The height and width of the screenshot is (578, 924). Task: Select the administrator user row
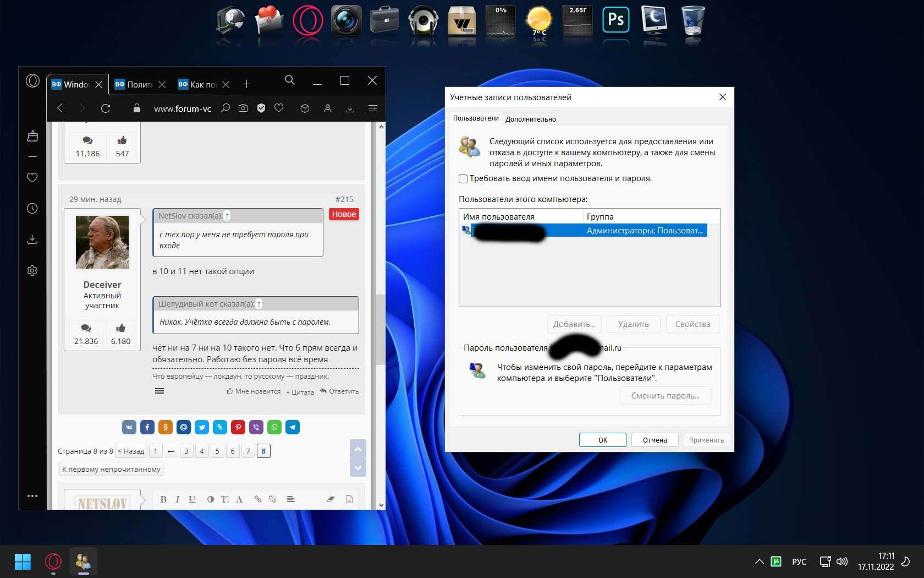583,231
